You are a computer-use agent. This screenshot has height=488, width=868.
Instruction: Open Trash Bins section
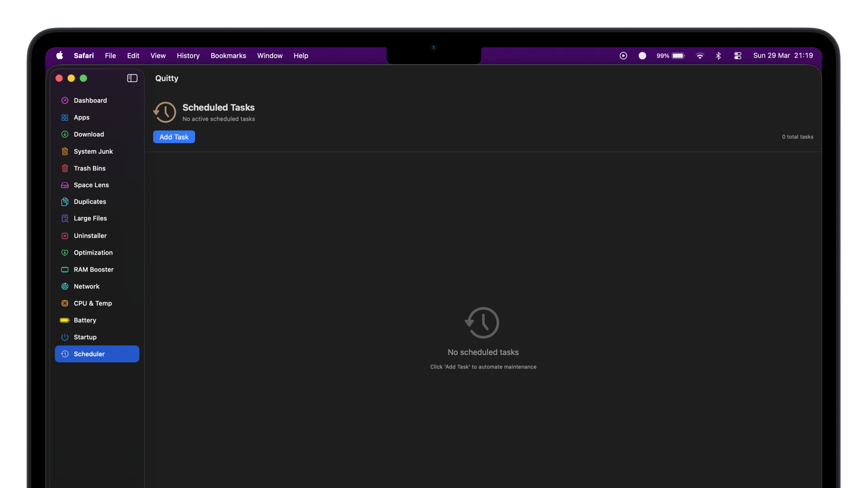[x=89, y=168]
